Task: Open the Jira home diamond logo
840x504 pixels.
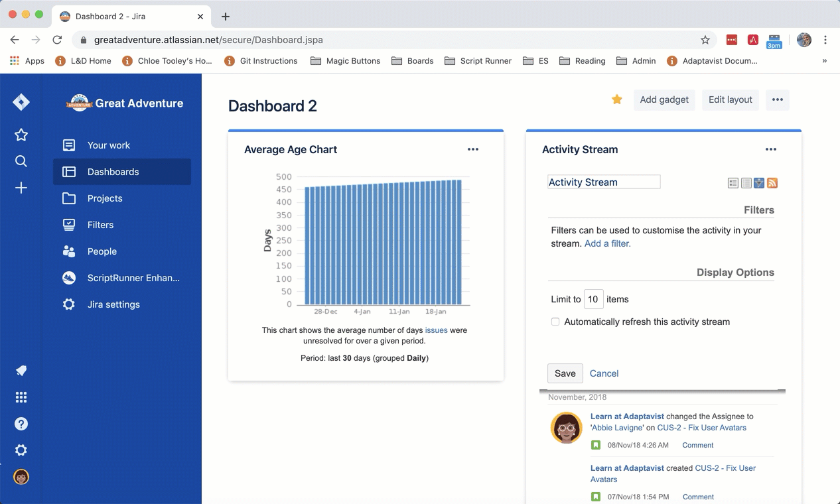Action: click(21, 102)
